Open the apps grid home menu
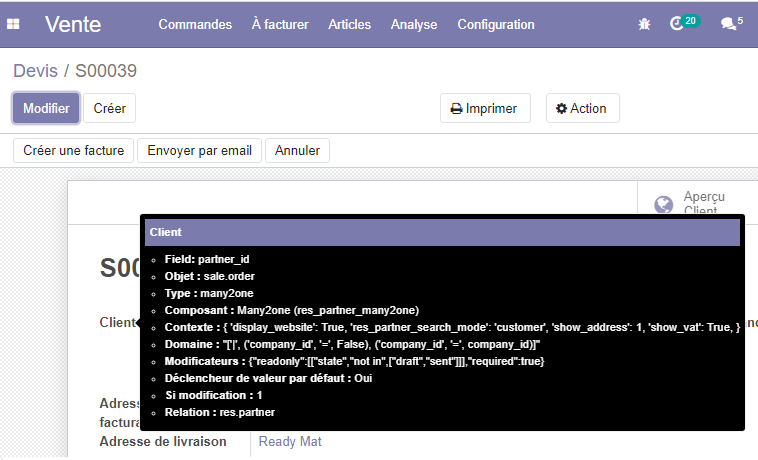This screenshot has width=758, height=460. (x=14, y=24)
